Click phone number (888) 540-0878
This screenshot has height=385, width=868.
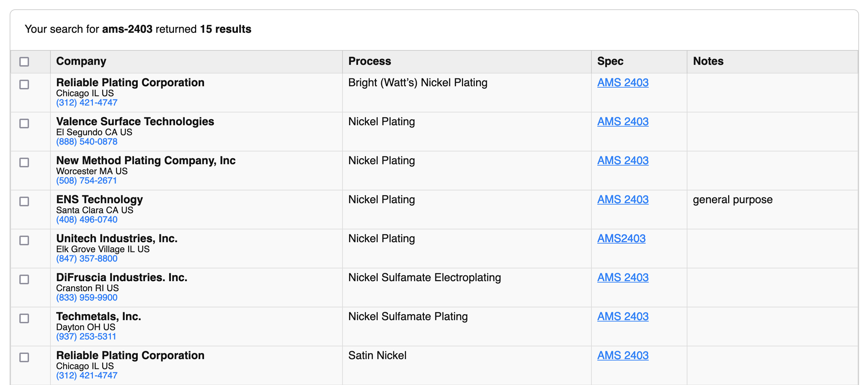click(x=87, y=142)
